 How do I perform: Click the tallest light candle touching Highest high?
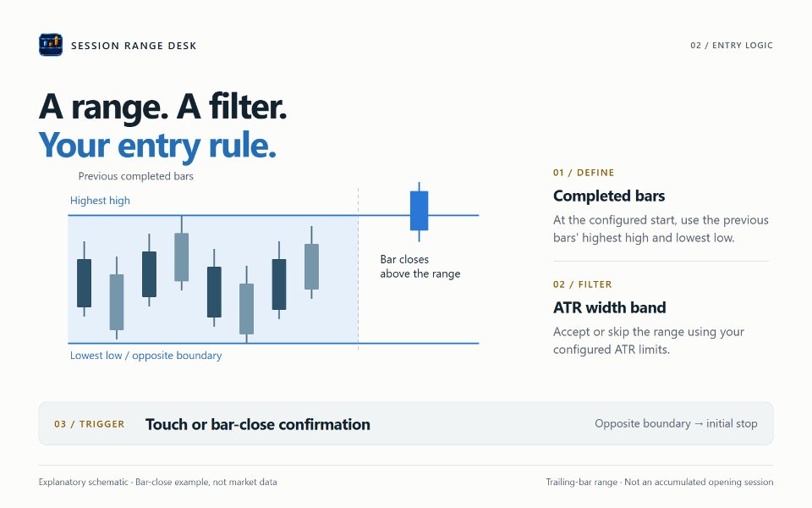coord(181,253)
